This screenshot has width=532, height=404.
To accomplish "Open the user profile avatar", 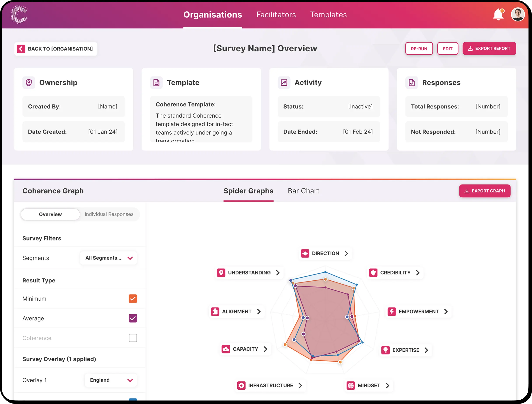I will coord(518,14).
